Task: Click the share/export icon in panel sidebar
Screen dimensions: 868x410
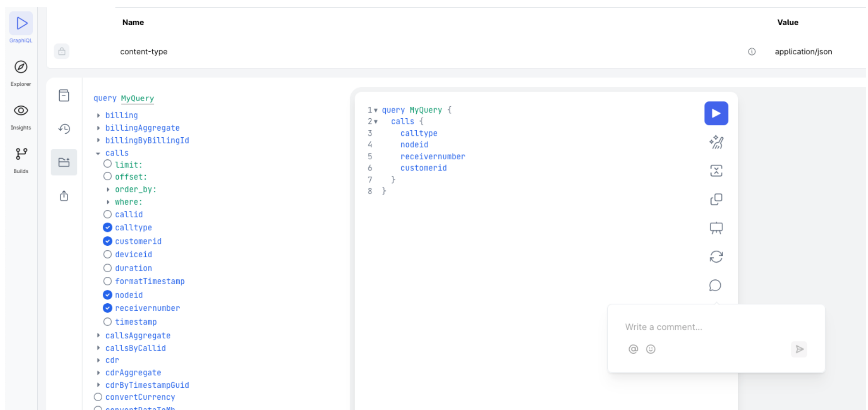Action: (64, 196)
